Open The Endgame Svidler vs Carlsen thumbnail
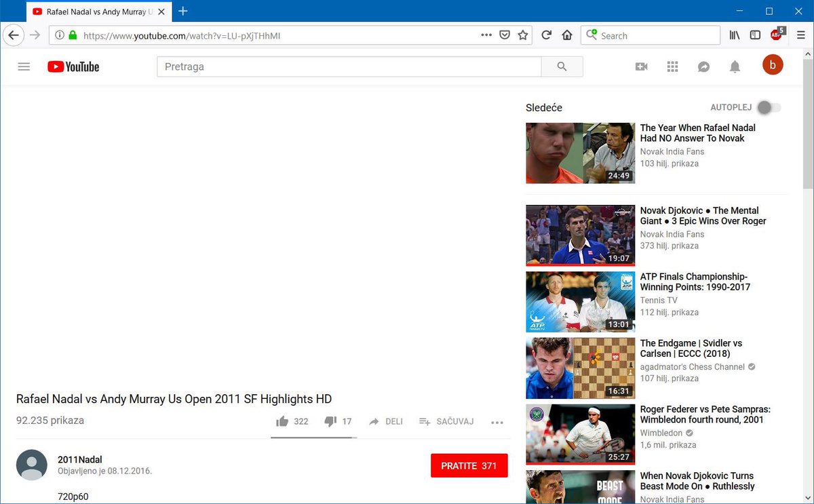This screenshot has height=504, width=814. coord(581,368)
